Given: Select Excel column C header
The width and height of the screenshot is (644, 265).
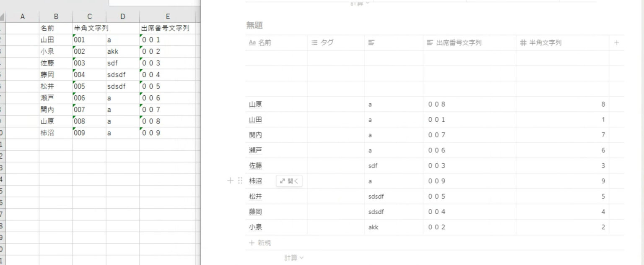Looking at the screenshot, I should pos(89,16).
